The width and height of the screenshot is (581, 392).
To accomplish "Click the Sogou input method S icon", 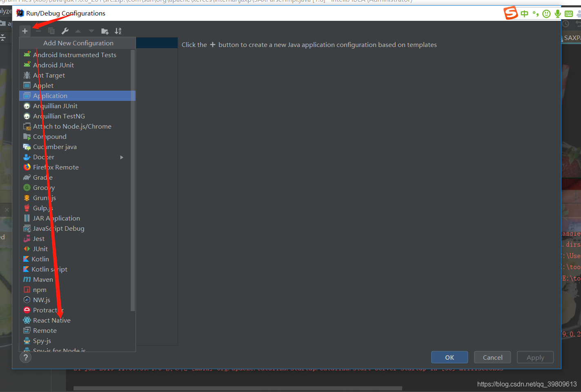I will 510,13.
